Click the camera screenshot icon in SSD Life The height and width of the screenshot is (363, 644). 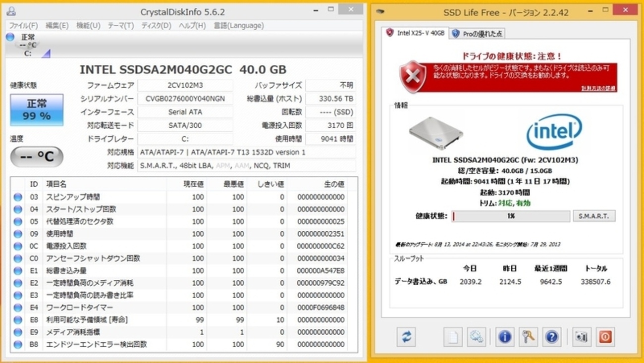[581, 337]
